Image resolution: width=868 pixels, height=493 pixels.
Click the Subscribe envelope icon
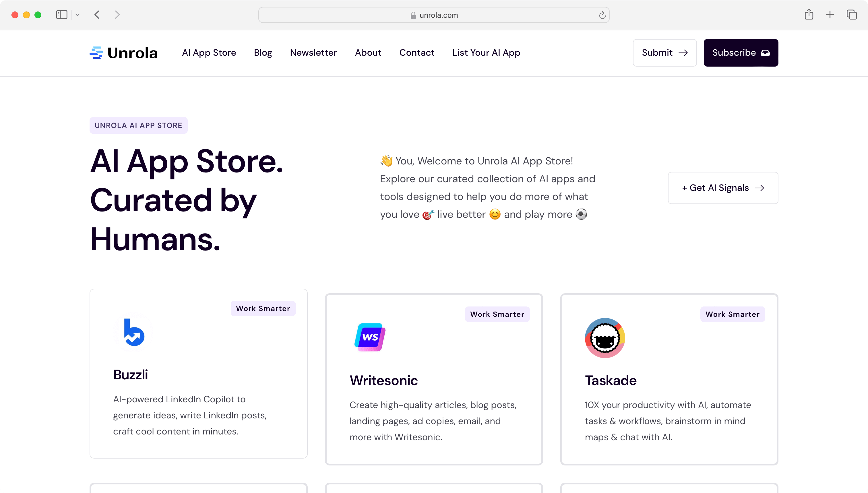tap(764, 53)
